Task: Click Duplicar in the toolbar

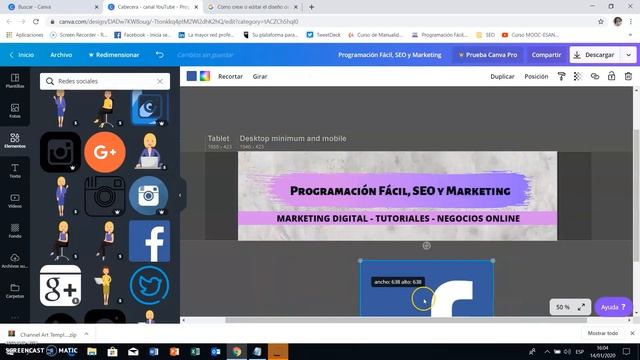Action: click(502, 76)
